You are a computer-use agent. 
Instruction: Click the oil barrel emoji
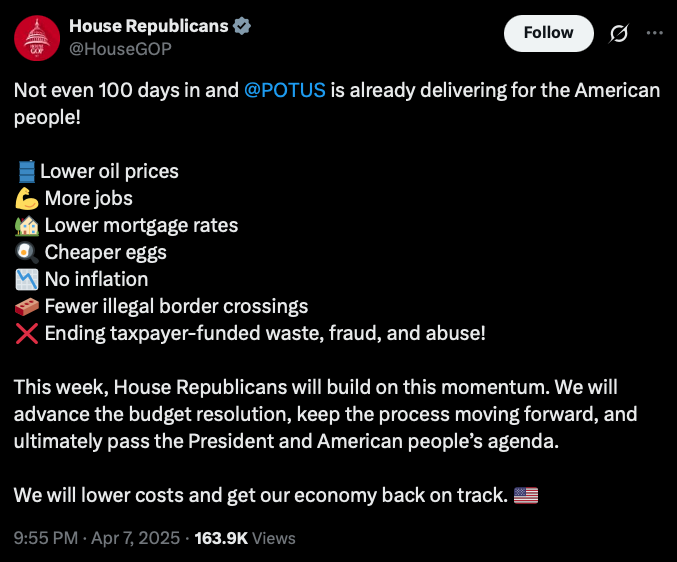click(25, 171)
